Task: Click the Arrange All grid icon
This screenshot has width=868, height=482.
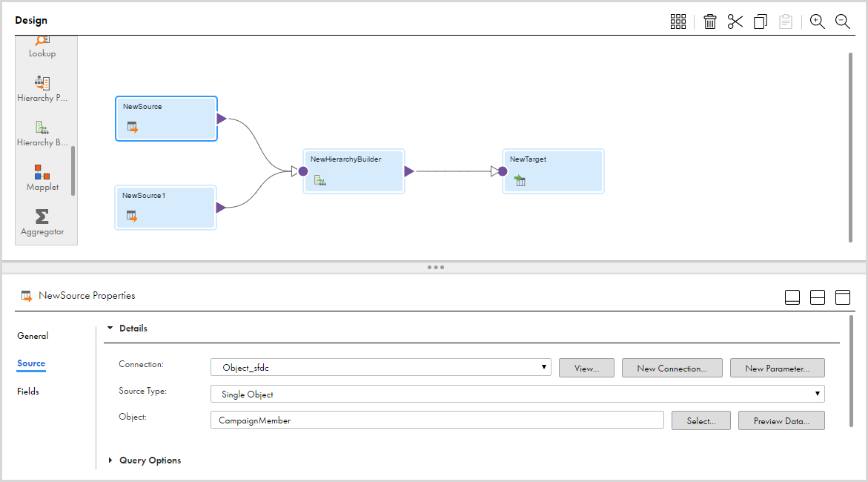Action: coord(678,22)
